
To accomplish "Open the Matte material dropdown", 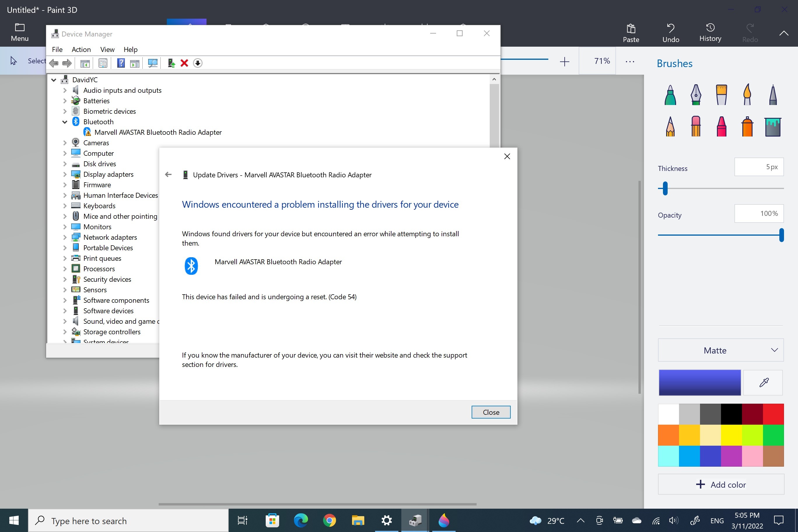I will point(720,350).
